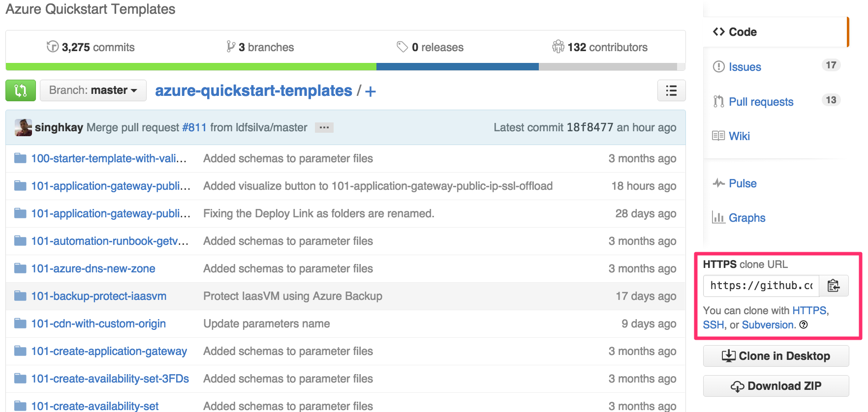Image resolution: width=868 pixels, height=412 pixels.
Task: Select the HTTPS clone URL field
Action: coord(761,286)
